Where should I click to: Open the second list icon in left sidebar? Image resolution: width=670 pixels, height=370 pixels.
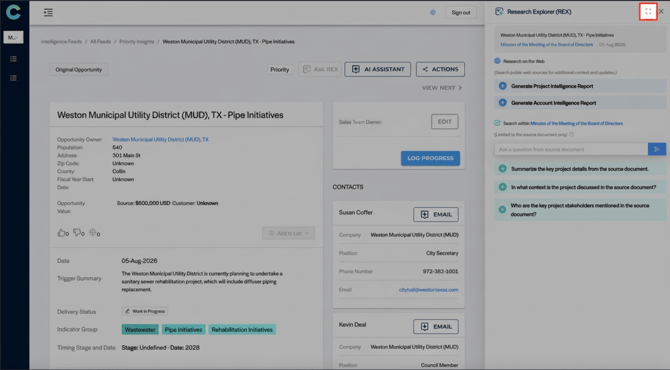(13, 78)
